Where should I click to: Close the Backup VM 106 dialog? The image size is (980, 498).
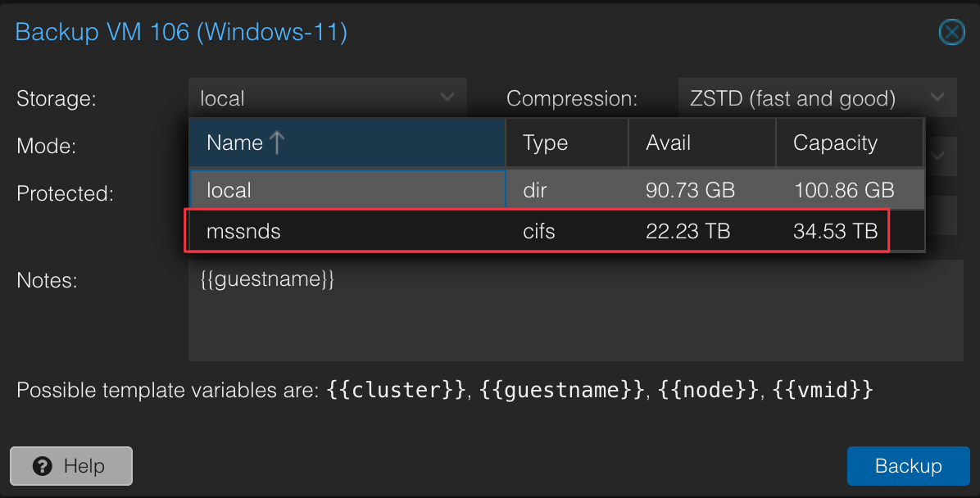point(951,32)
